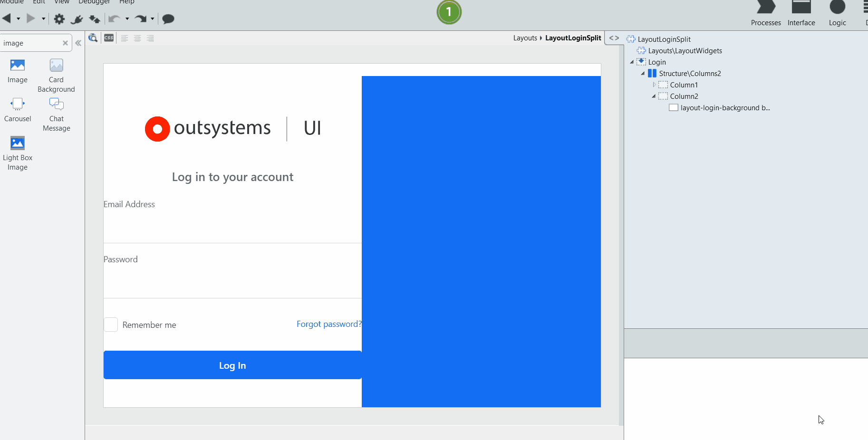Select the Card Background widget
Viewport: 868px width, 440px height.
pos(56,76)
